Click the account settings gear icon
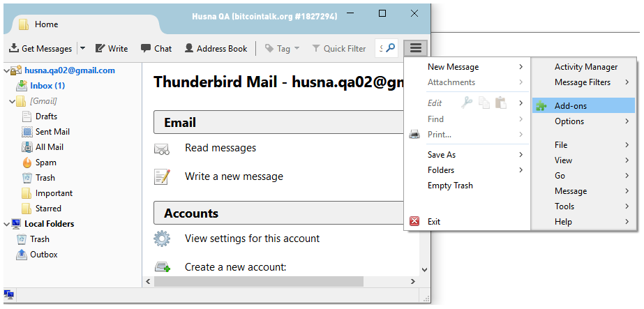 [162, 239]
